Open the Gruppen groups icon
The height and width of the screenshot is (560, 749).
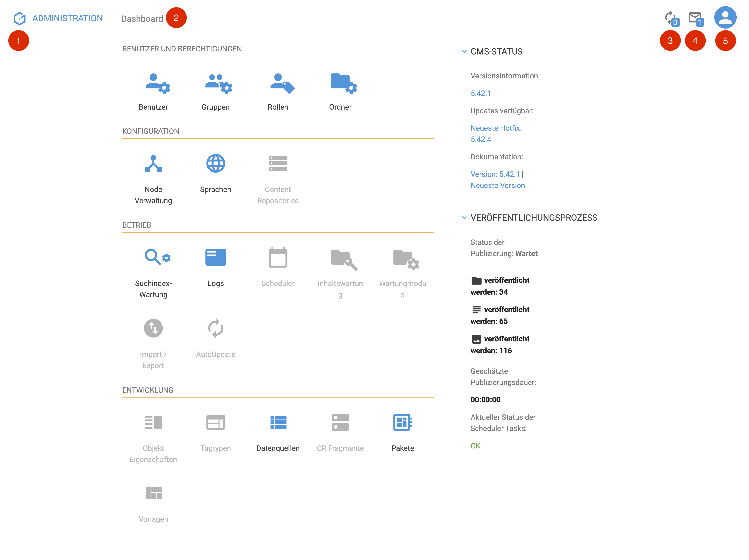pyautogui.click(x=219, y=83)
